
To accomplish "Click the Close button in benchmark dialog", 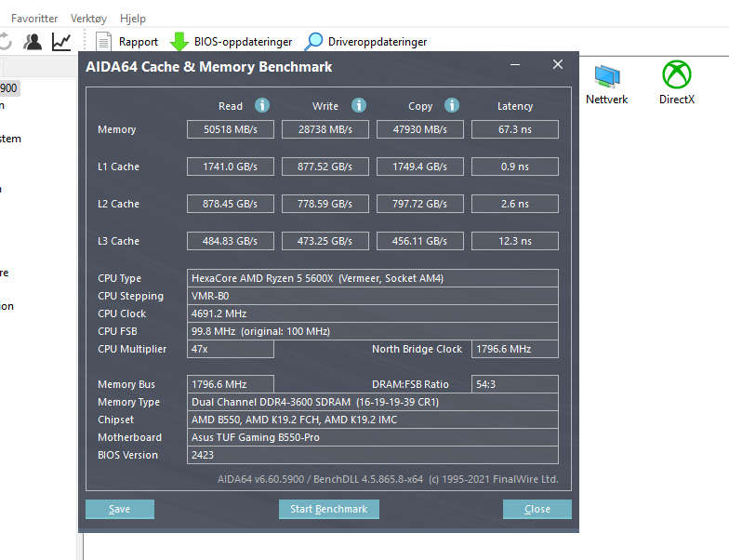I will 537,510.
